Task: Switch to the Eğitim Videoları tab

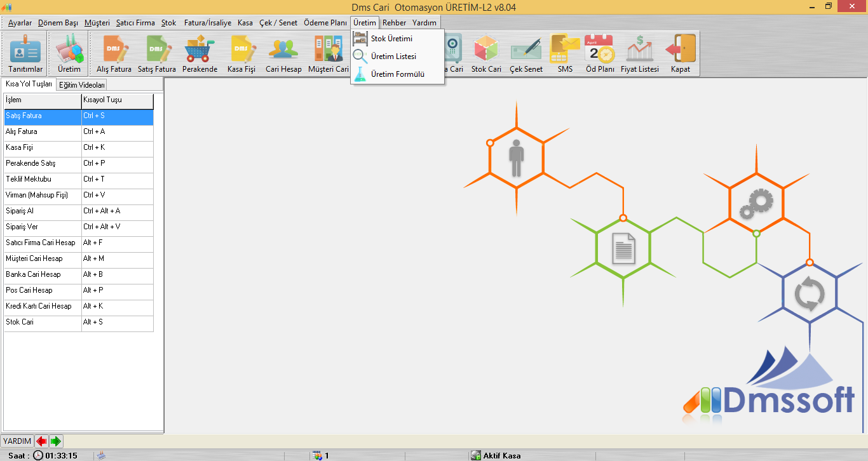Action: tap(82, 85)
